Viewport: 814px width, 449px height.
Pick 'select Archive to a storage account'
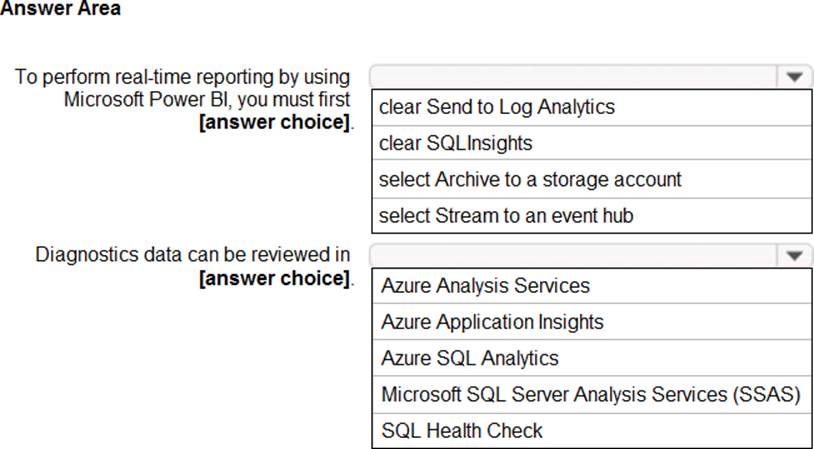tap(530, 180)
